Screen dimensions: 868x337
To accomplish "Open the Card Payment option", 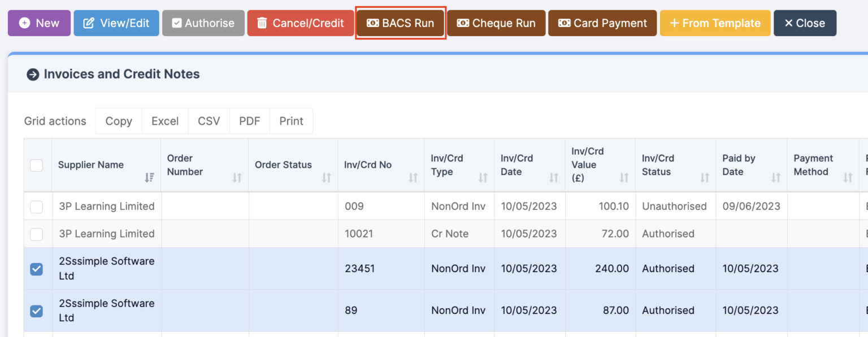I will coord(602,23).
